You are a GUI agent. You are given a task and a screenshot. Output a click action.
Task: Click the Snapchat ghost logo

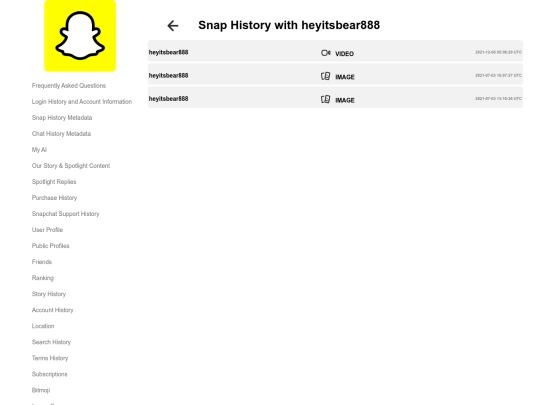click(x=80, y=36)
